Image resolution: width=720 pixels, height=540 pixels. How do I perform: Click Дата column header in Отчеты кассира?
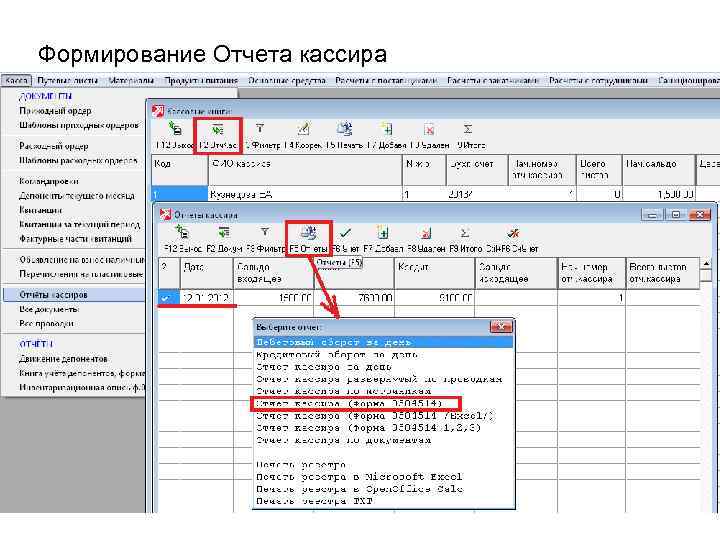point(206,273)
